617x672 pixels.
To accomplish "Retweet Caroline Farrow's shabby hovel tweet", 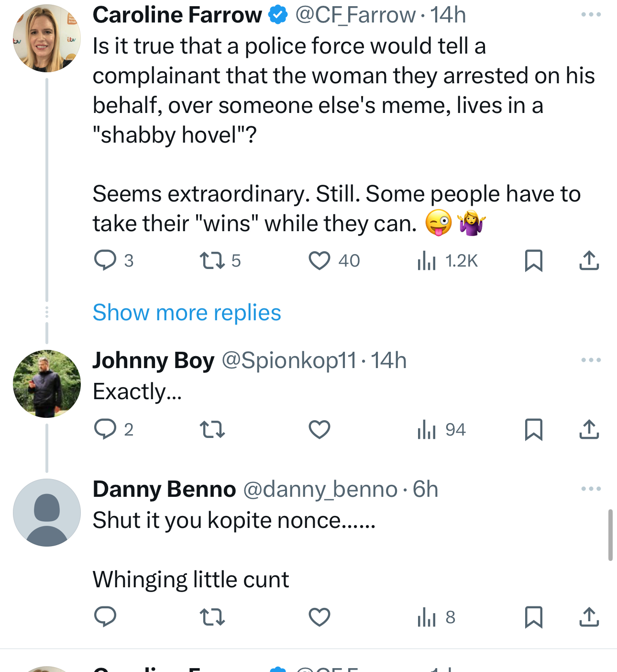I will click(212, 261).
